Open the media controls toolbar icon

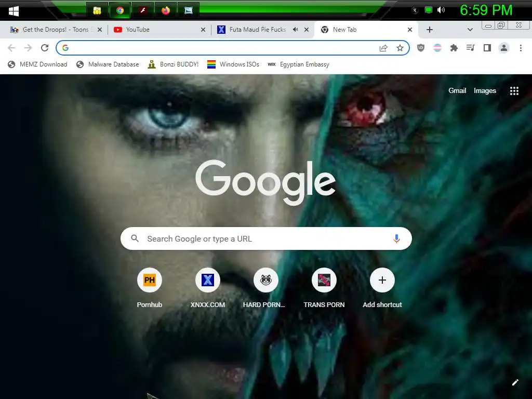coord(470,48)
